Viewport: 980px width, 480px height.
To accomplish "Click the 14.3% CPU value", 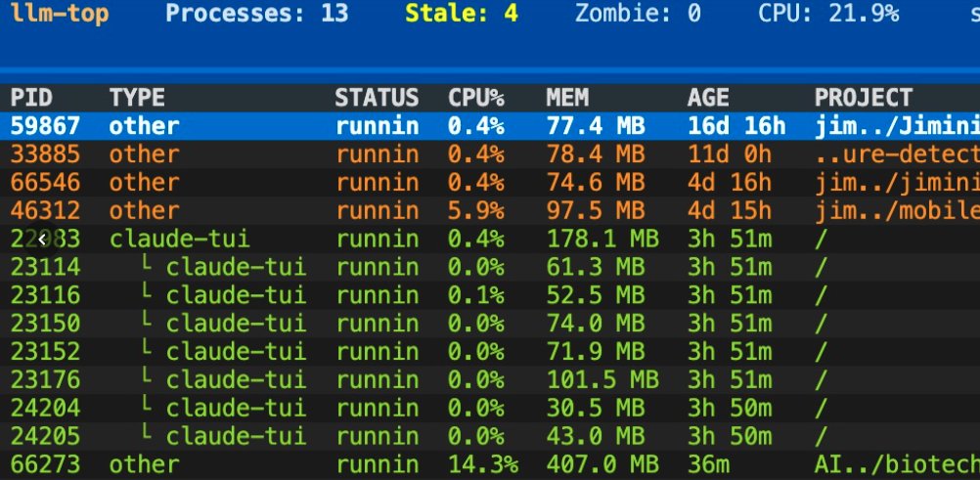I will (x=482, y=465).
